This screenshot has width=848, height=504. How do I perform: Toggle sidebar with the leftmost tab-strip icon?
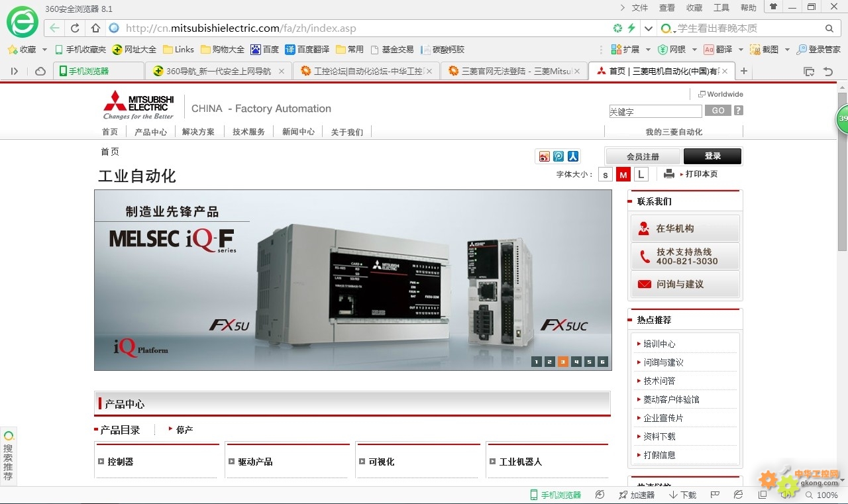(x=15, y=71)
